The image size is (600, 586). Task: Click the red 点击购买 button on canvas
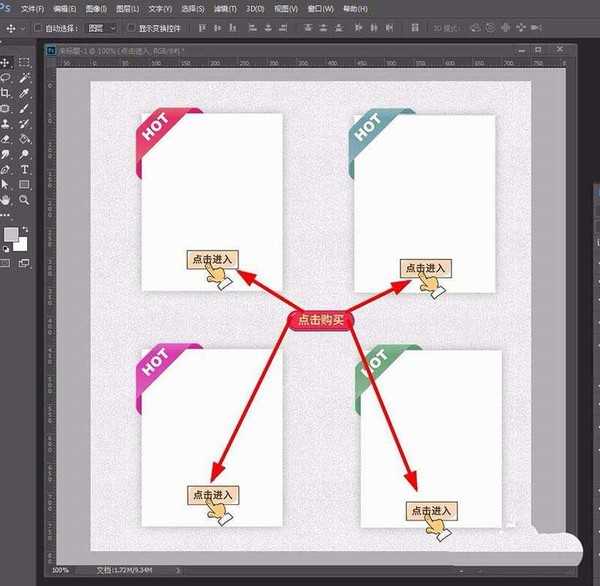[321, 321]
